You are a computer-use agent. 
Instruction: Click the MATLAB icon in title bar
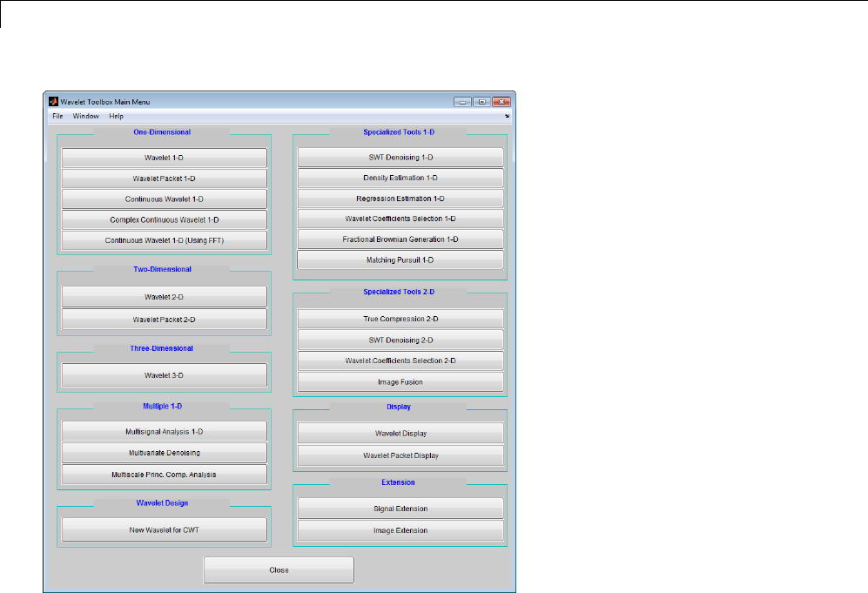(x=53, y=102)
